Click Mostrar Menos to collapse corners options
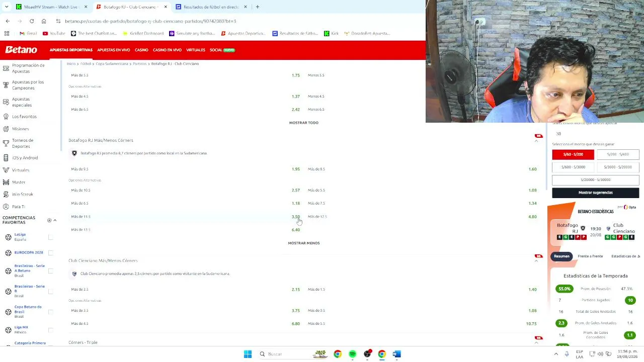The width and height of the screenshot is (644, 362). pos(304,243)
